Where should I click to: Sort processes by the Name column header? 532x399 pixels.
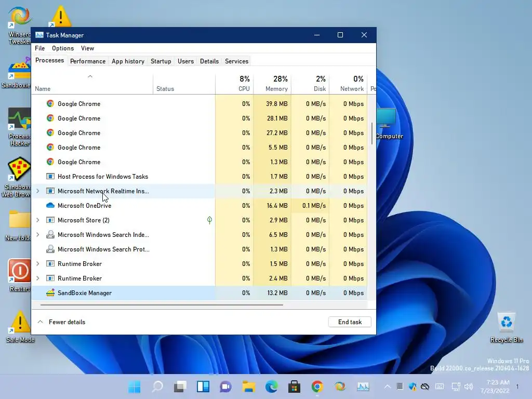click(92, 84)
